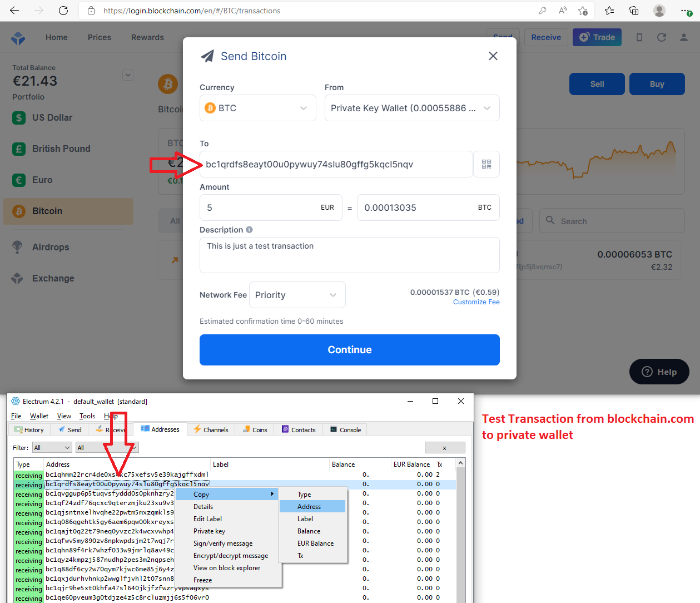
Task: Open browser favorites star icon
Action: [609, 11]
